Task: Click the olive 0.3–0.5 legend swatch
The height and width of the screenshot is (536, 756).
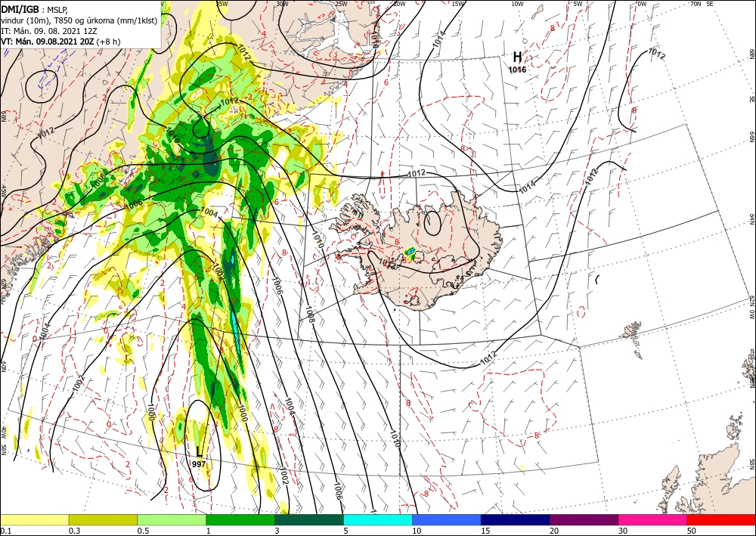Action: [x=103, y=519]
